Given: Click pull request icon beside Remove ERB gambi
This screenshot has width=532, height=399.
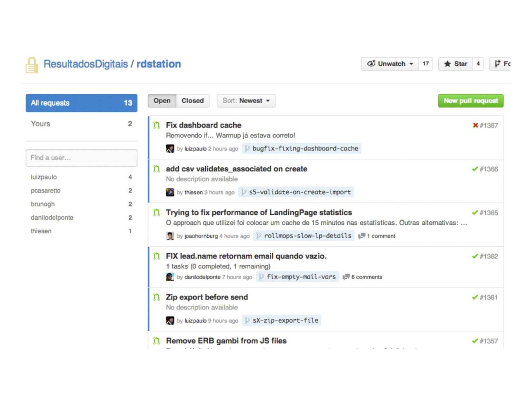Looking at the screenshot, I should [157, 341].
